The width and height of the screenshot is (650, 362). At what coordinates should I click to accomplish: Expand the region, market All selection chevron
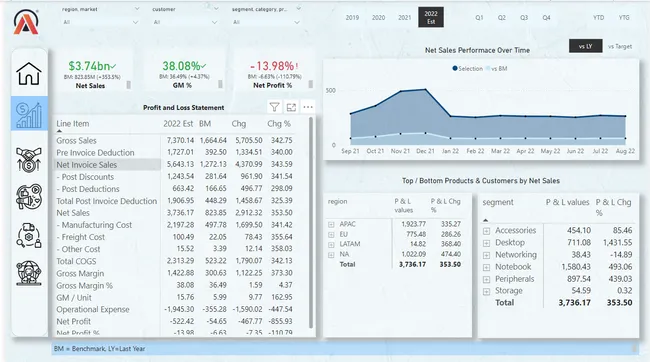point(135,22)
